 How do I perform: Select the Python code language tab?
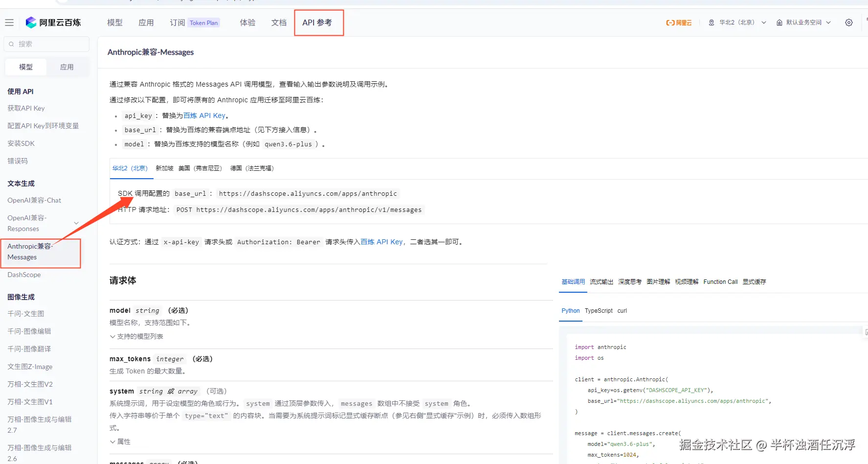coord(571,311)
